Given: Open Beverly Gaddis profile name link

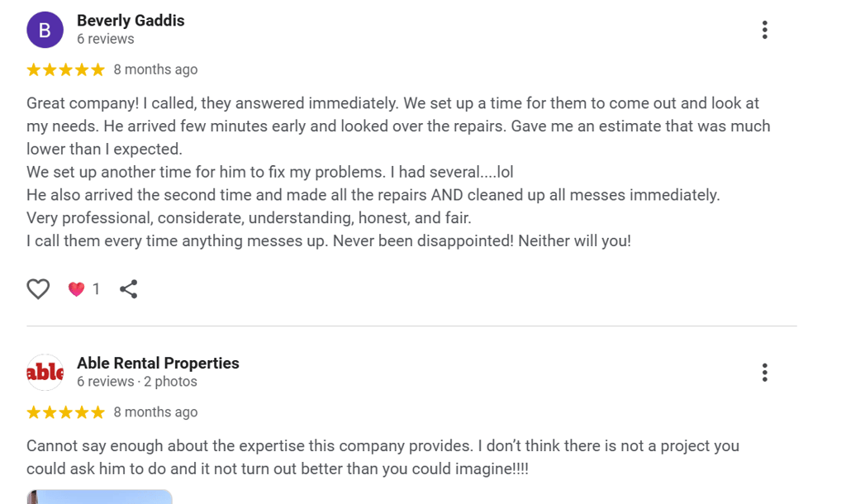Looking at the screenshot, I should point(131,21).
